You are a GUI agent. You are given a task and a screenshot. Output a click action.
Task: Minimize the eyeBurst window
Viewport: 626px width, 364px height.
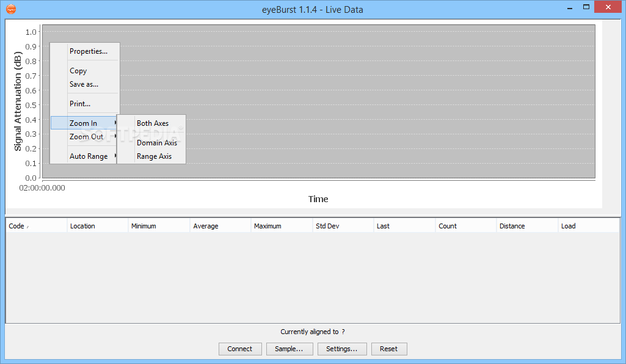click(x=570, y=7)
